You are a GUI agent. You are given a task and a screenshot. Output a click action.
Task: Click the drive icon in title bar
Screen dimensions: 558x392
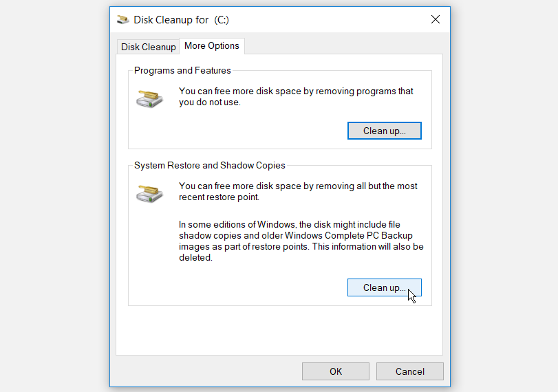pyautogui.click(x=123, y=20)
